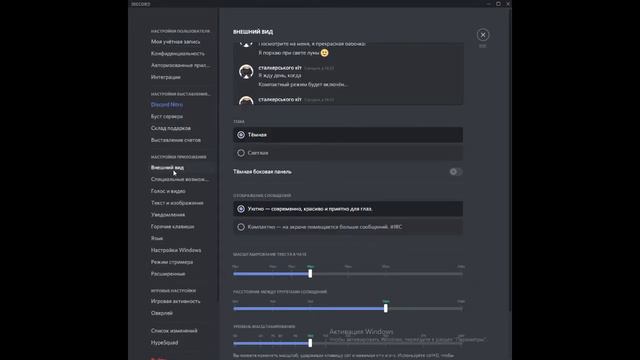Select Уютно message display option
This screenshot has height=360, width=640.
(348, 209)
